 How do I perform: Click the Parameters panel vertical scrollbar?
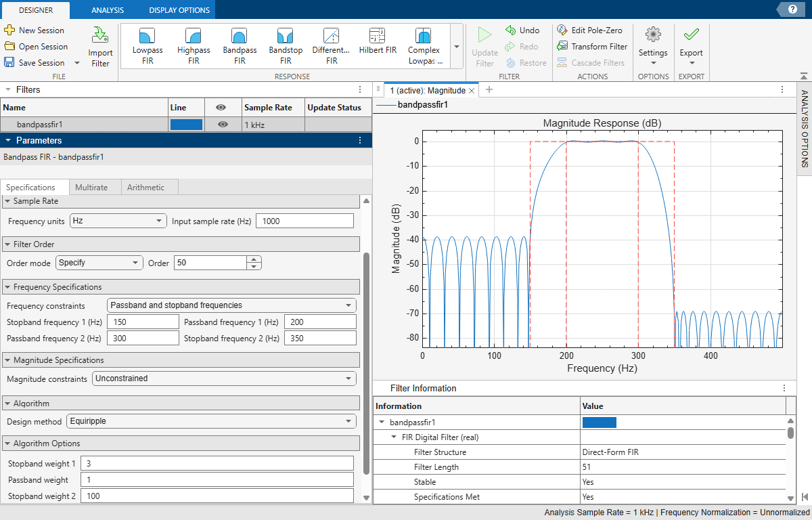click(x=367, y=363)
